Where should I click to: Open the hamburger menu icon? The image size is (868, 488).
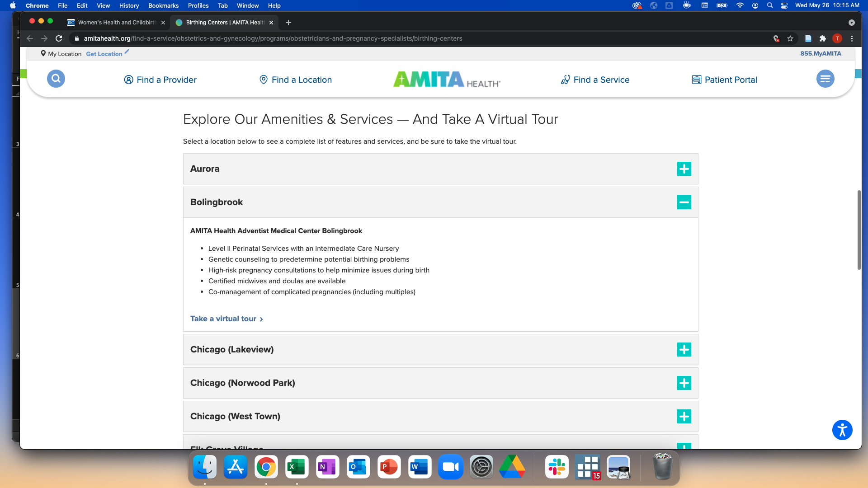coord(825,79)
